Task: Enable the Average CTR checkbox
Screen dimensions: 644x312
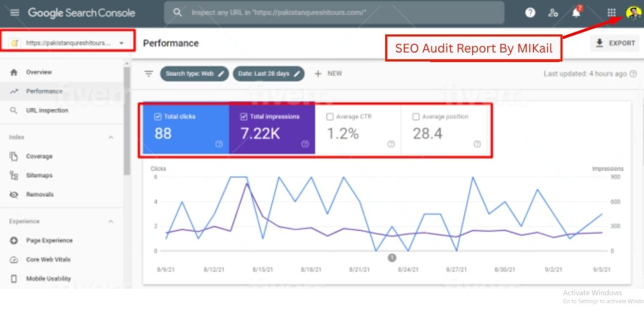Action: [x=329, y=117]
